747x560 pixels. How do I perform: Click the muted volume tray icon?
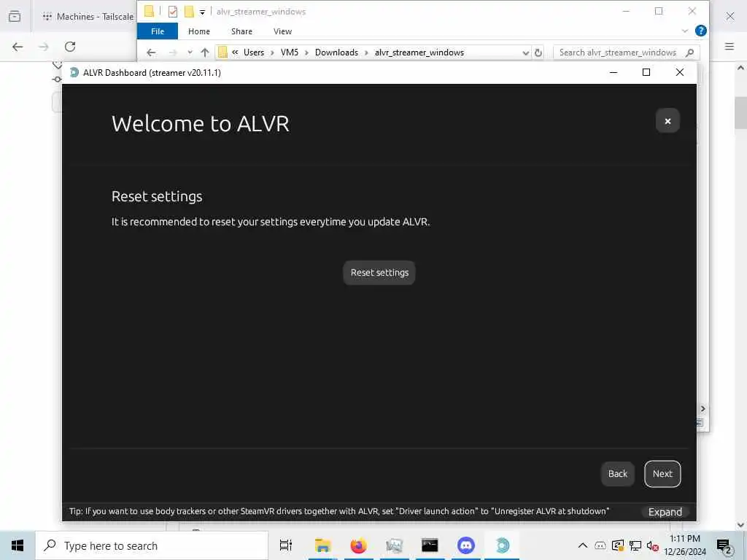point(652,545)
